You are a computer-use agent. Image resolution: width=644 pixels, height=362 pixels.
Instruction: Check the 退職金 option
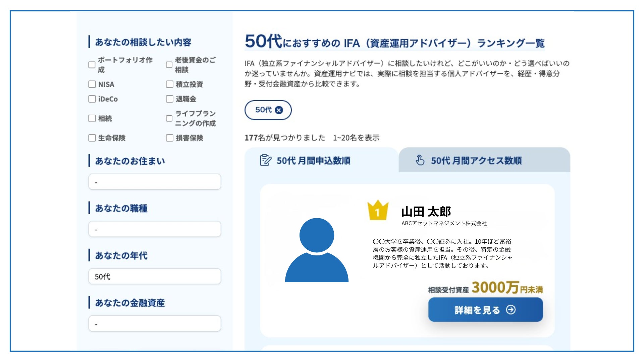tap(170, 99)
